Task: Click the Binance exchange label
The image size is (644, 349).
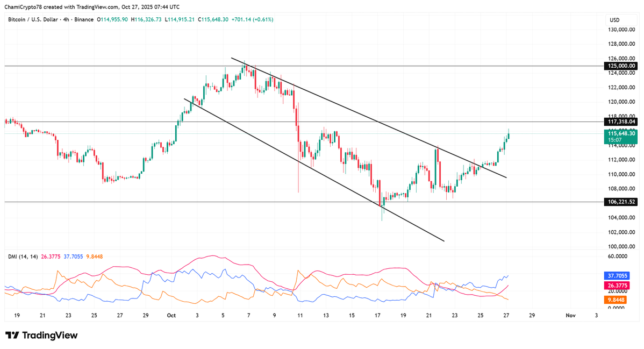Action: coord(83,19)
